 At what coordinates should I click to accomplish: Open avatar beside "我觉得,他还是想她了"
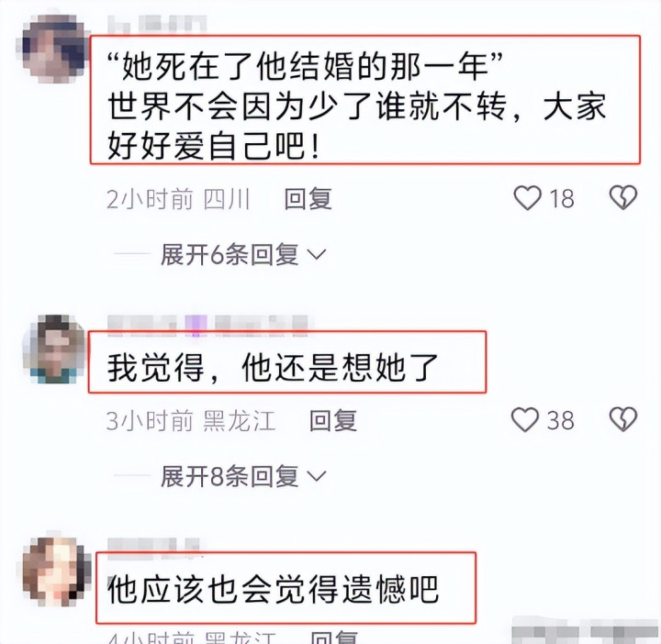(x=53, y=350)
